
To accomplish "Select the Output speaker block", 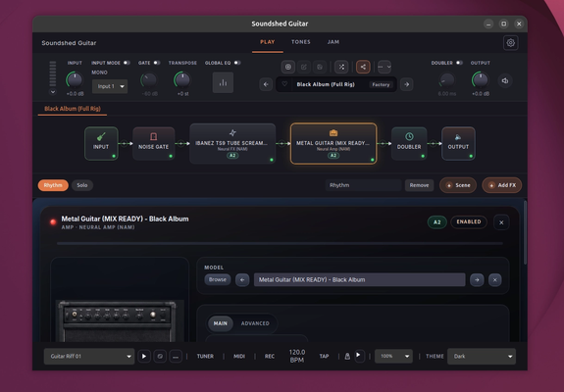I will (x=458, y=143).
